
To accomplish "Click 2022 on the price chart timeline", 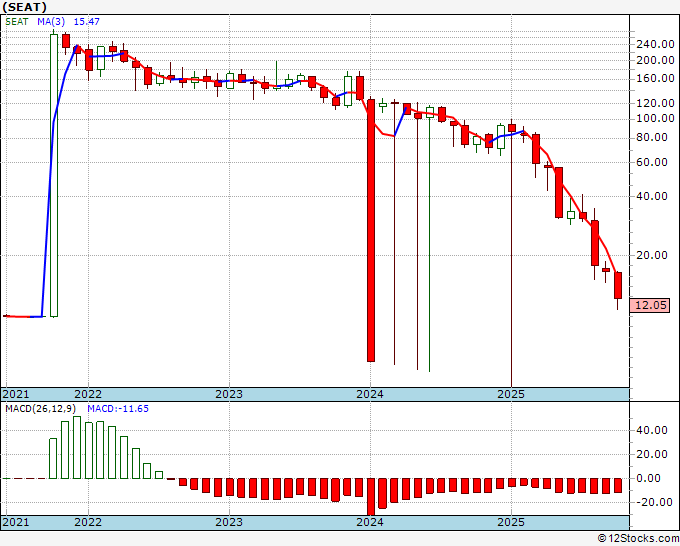I will [88, 394].
